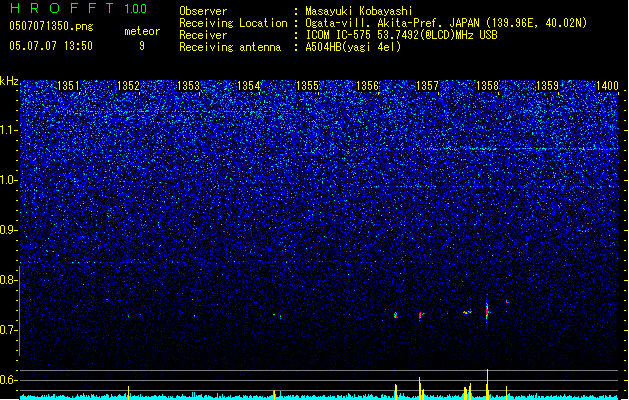
Task: Click the 1356 time marker
Action: click(x=367, y=86)
